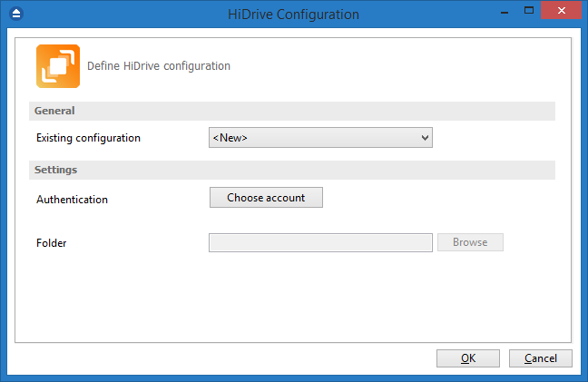Click the Choose account button
The image size is (588, 382).
click(x=266, y=198)
